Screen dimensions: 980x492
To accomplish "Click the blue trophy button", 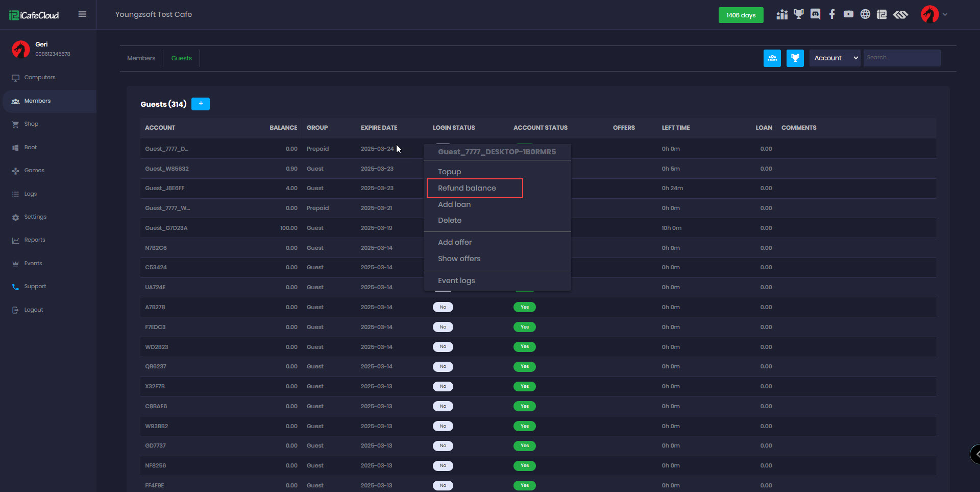I will (x=795, y=58).
